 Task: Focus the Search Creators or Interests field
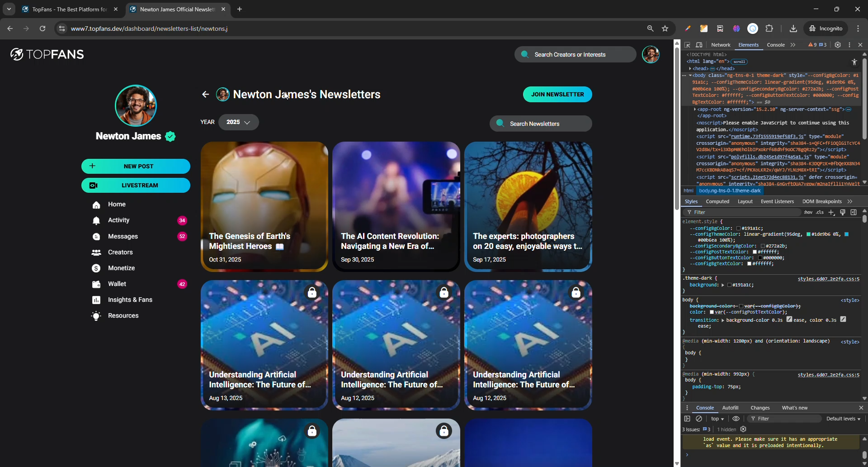click(x=575, y=55)
